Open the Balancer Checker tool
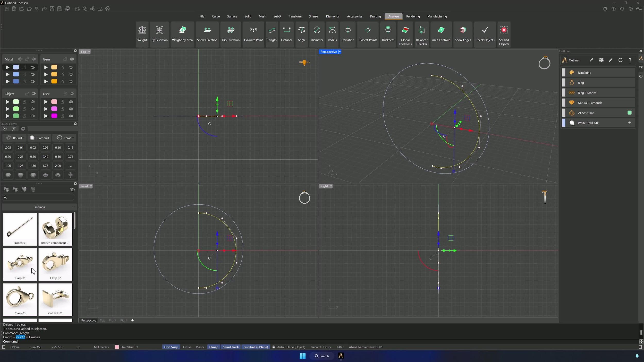 tap(421, 34)
